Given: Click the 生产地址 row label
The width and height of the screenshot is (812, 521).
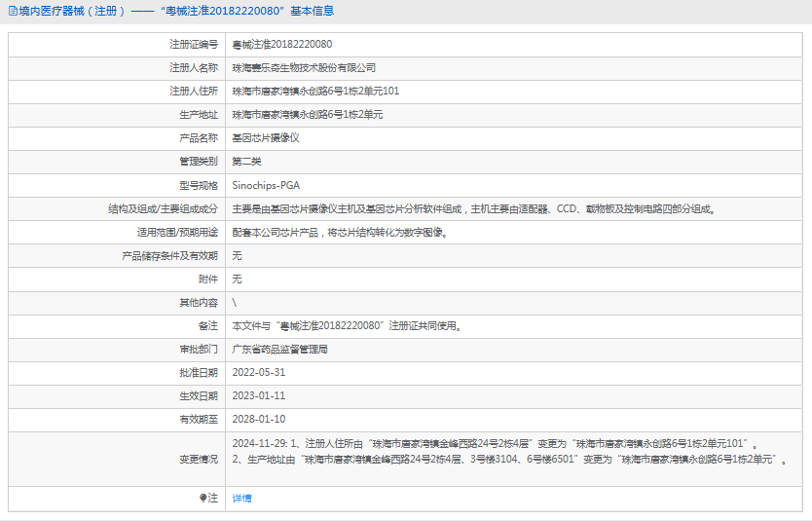Looking at the screenshot, I should [x=199, y=115].
